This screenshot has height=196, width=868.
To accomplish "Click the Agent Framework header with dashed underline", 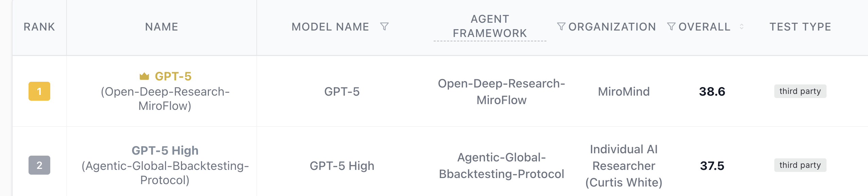I will click(490, 26).
